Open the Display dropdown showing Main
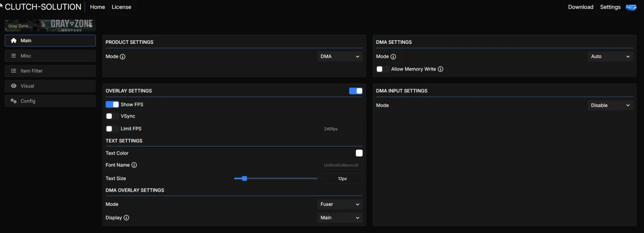 pyautogui.click(x=340, y=218)
